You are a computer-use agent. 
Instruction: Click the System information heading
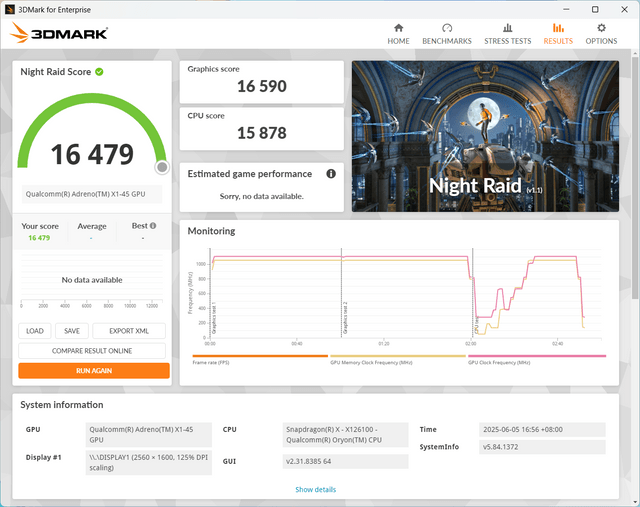62,405
